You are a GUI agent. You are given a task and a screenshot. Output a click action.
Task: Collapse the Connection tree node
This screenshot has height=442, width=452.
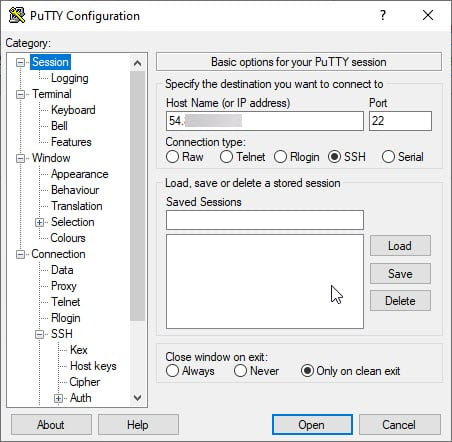pos(20,255)
